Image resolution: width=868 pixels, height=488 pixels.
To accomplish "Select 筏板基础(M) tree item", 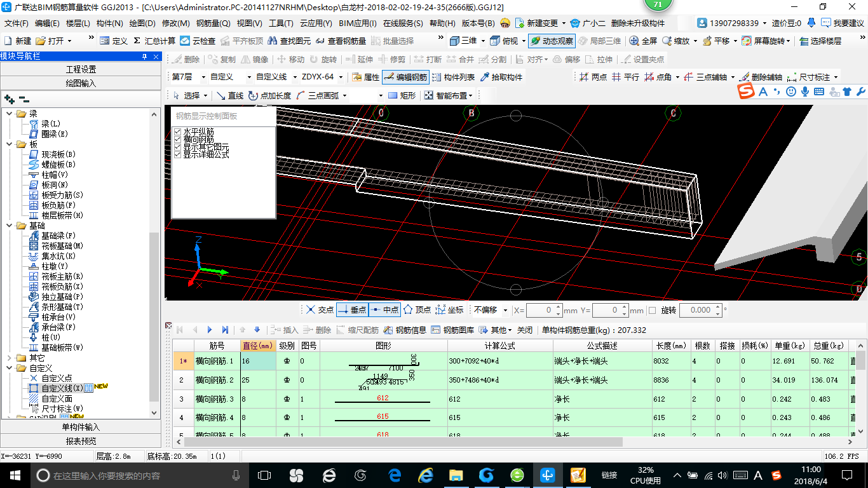I will pos(62,246).
